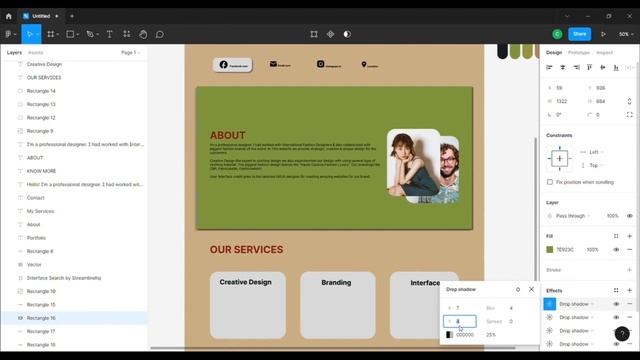The width and height of the screenshot is (640, 360).
Task: Select the Move tool
Action: pos(29,34)
